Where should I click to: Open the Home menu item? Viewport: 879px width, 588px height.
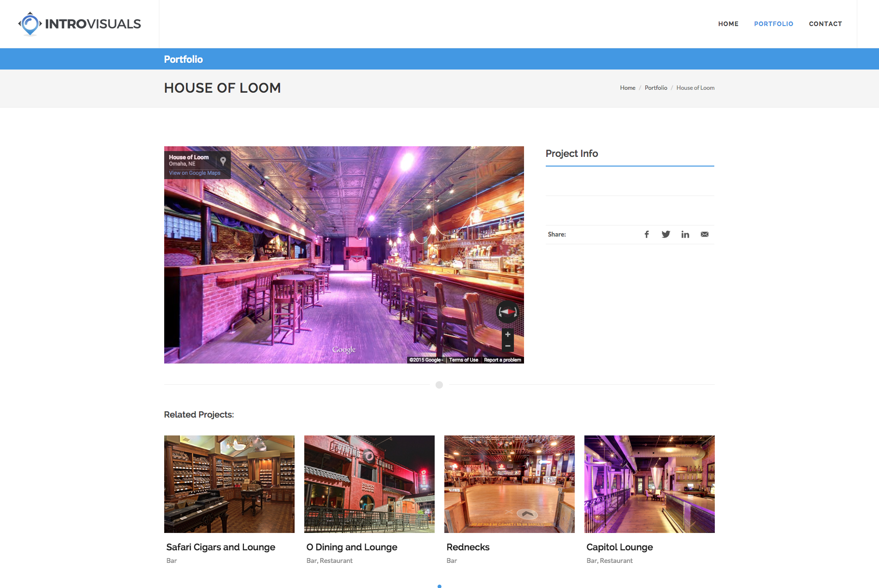click(x=728, y=24)
